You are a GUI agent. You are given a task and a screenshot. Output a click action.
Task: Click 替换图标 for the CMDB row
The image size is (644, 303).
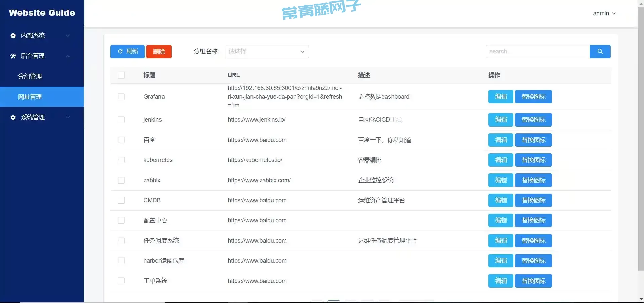[533, 200]
